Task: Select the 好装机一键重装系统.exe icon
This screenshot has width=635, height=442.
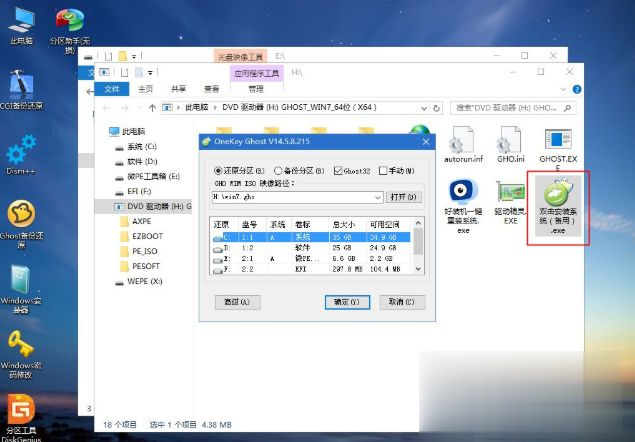Action: click(463, 207)
